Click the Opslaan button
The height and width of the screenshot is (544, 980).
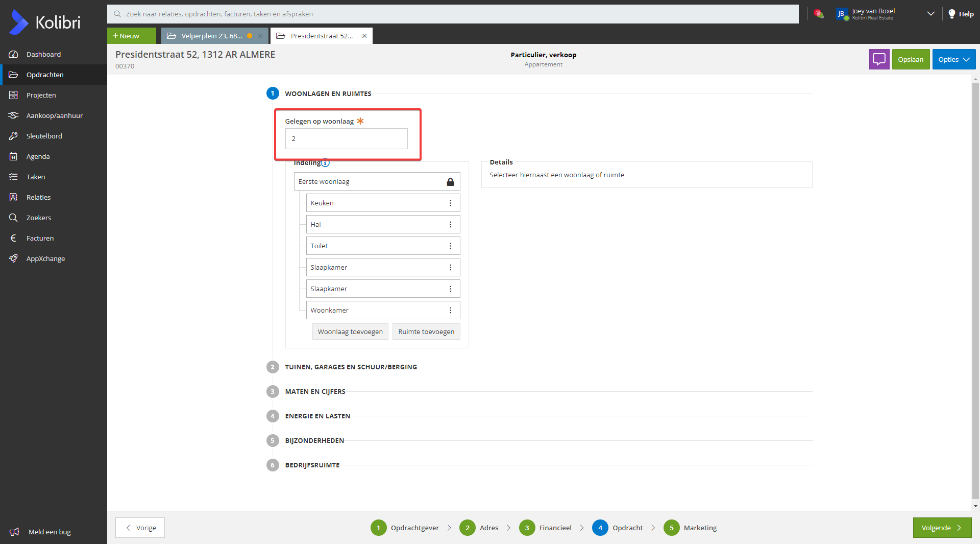pyautogui.click(x=911, y=59)
